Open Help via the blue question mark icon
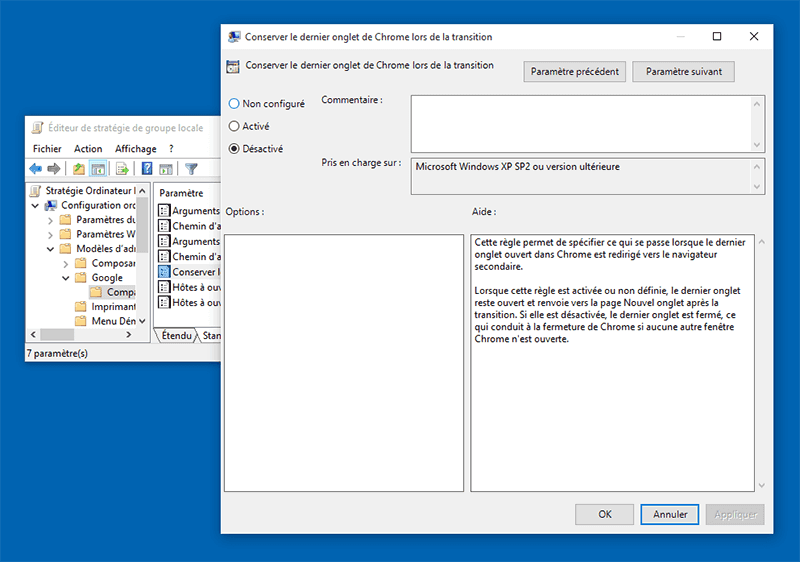800x562 pixels. pyautogui.click(x=147, y=169)
